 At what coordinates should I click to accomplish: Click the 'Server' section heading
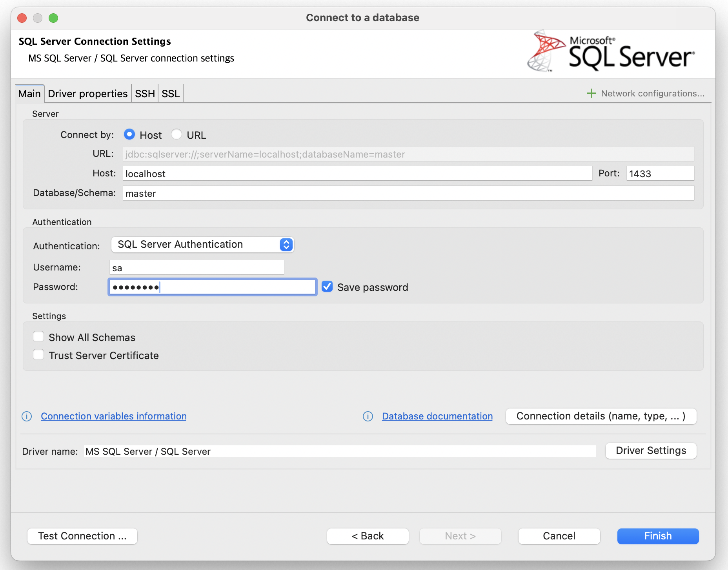coord(45,114)
